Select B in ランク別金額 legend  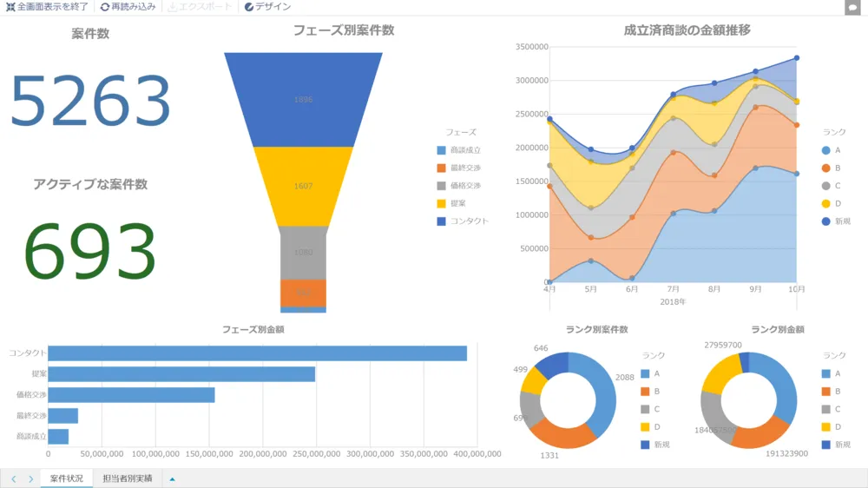[832, 392]
